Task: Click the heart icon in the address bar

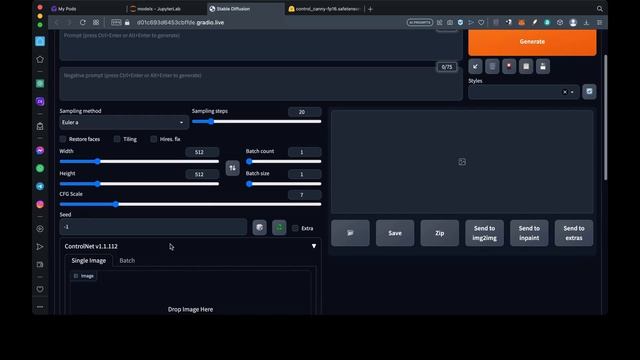Action: click(x=481, y=22)
